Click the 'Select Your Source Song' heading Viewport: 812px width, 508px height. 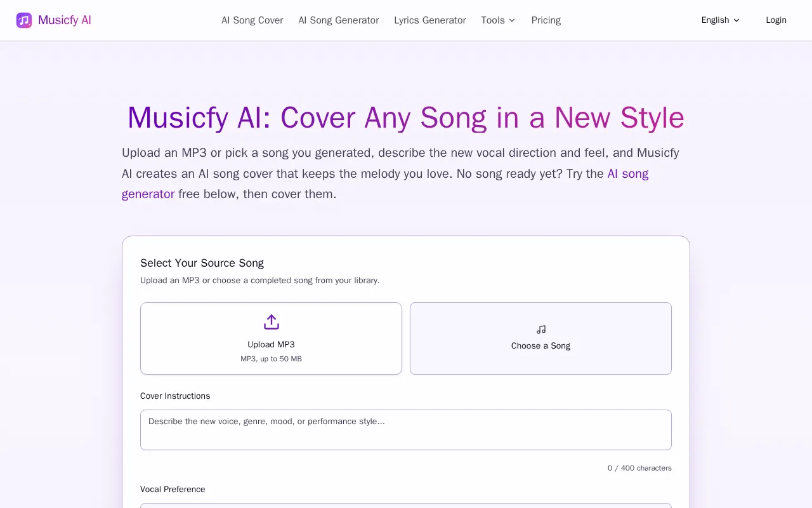tap(202, 263)
